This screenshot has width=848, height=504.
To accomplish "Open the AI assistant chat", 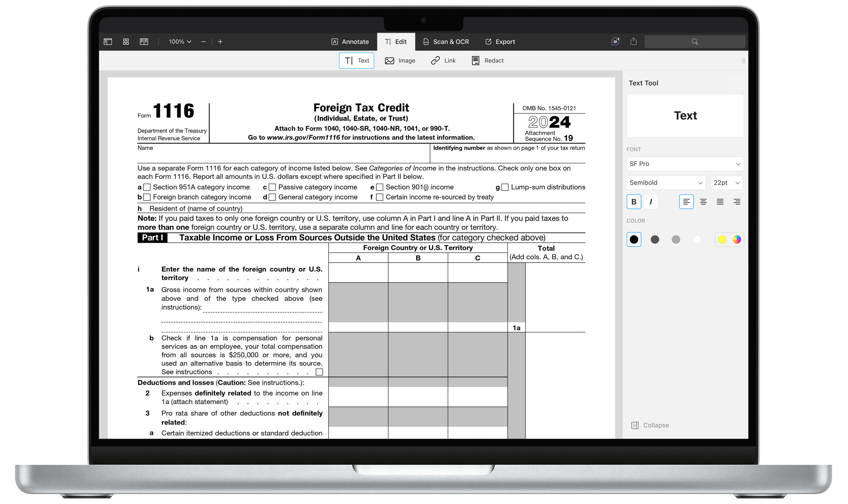I will pyautogui.click(x=615, y=41).
